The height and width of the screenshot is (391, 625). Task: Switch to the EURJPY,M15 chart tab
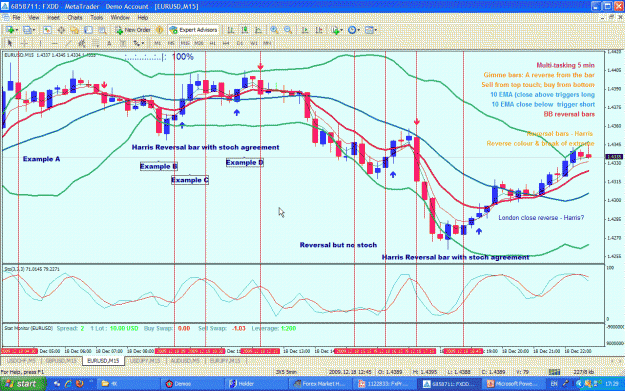tap(225, 361)
